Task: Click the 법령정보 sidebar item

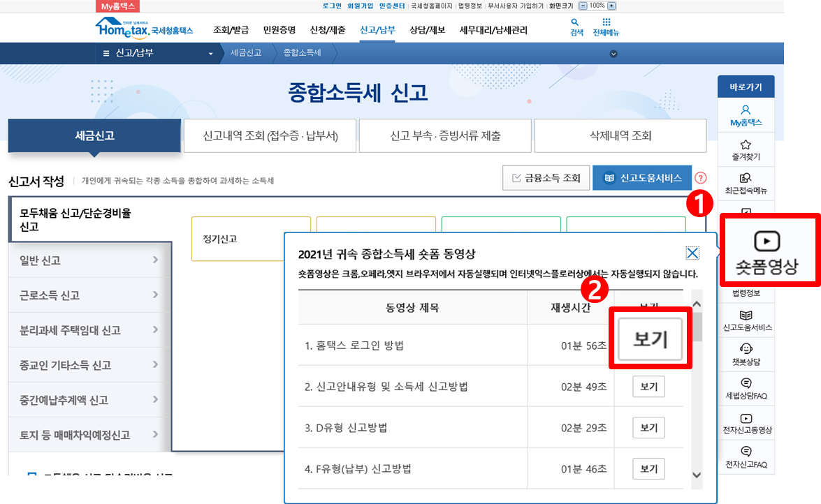Action: (x=746, y=293)
